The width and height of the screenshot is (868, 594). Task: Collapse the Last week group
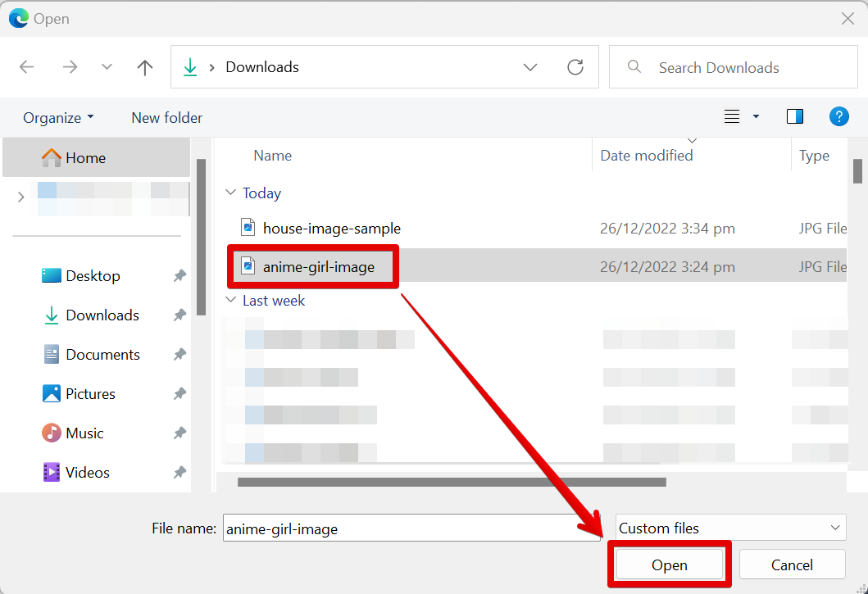(x=230, y=301)
